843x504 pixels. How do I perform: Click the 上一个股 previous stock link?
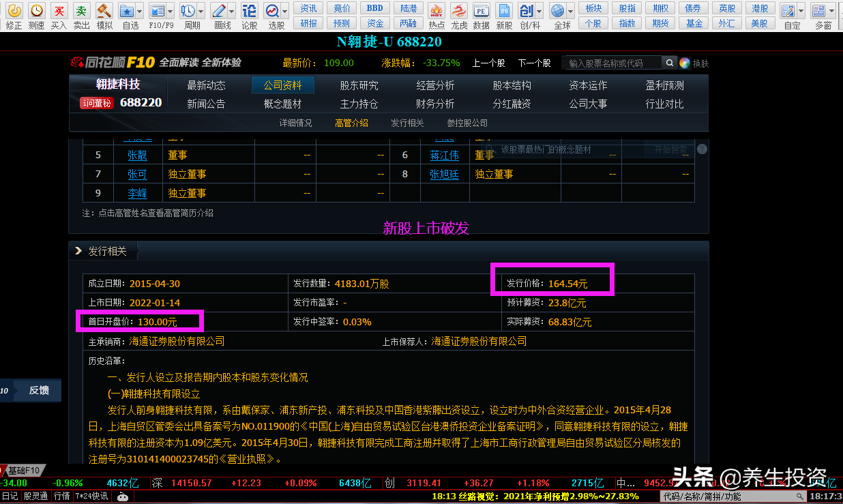coord(488,63)
